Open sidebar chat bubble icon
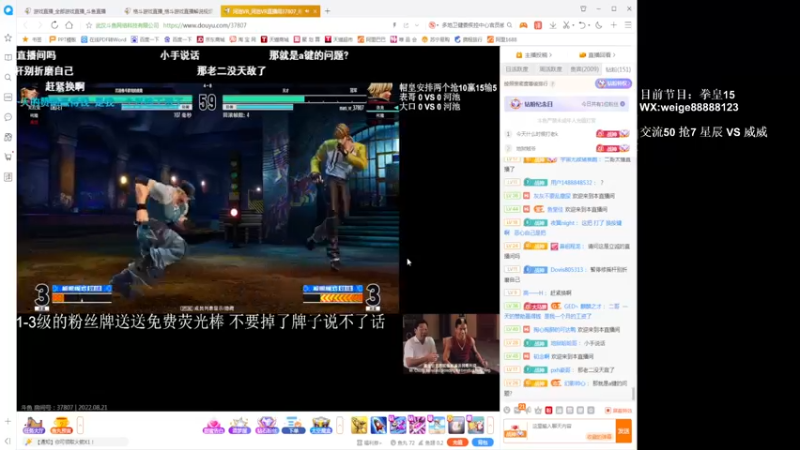The height and width of the screenshot is (450, 800). tap(8, 117)
